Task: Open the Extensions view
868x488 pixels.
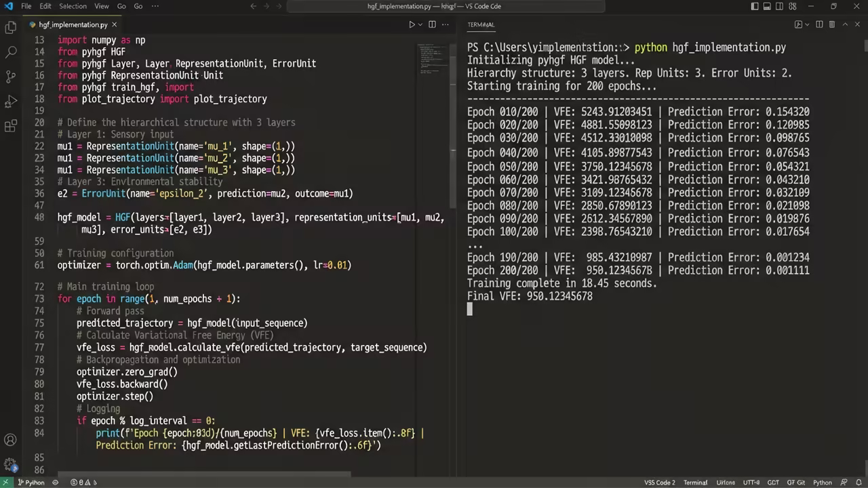Action: tap(11, 126)
